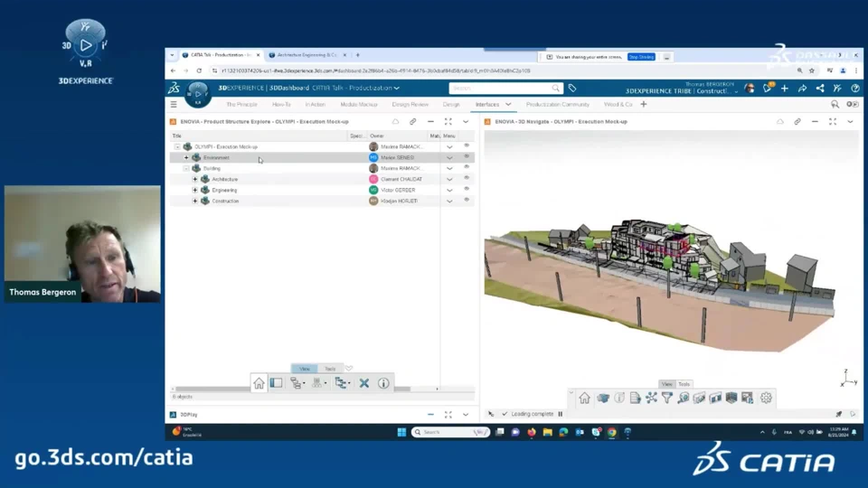Click the filter funnel icon in 3D Navigate toolbar

tap(667, 398)
